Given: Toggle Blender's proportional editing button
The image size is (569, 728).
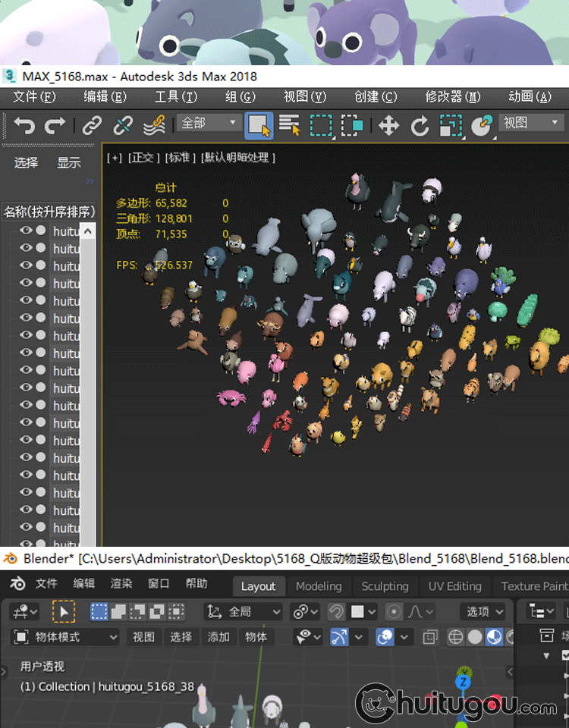Looking at the screenshot, I should 394,612.
